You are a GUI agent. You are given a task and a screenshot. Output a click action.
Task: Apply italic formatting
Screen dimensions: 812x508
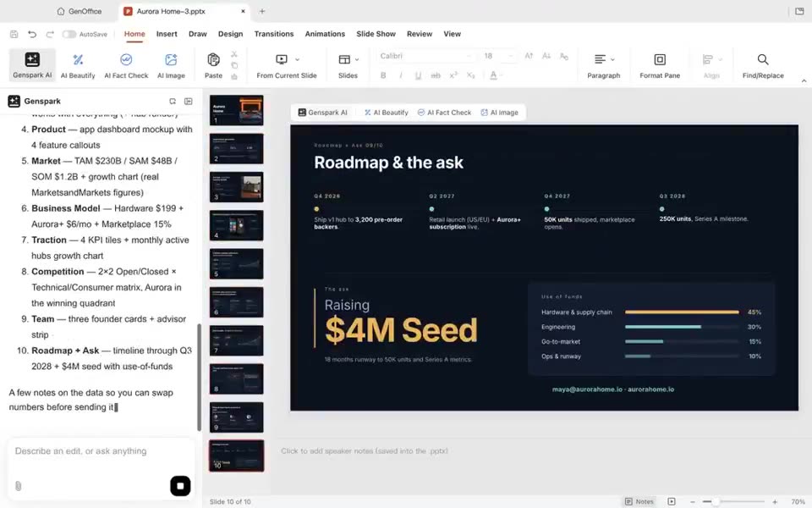click(400, 75)
